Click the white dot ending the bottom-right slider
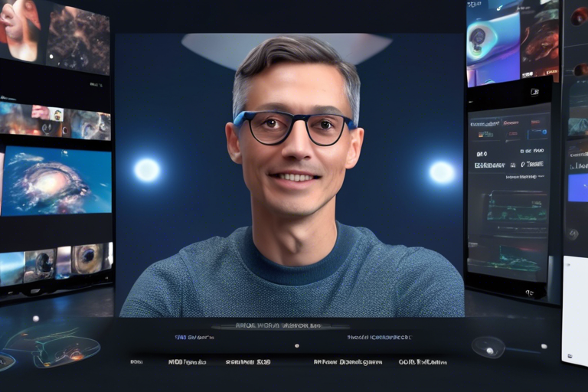 544,346
